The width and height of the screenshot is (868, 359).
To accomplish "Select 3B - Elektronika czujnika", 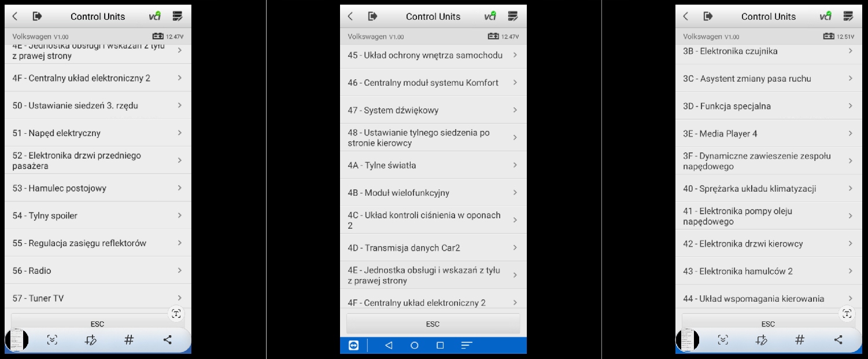I will [769, 53].
